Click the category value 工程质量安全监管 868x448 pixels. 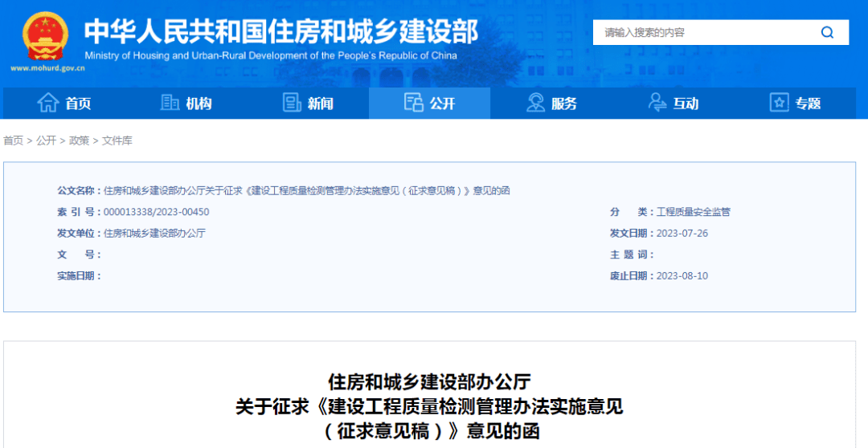tap(693, 212)
